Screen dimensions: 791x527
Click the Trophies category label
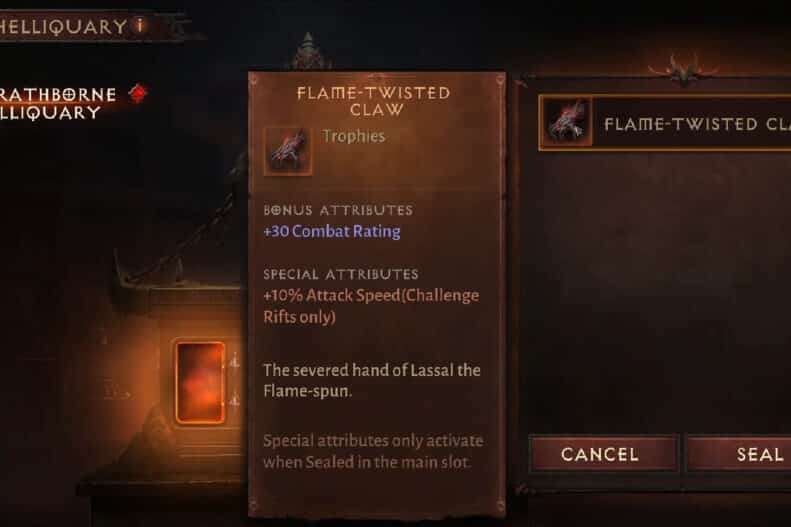click(x=354, y=136)
